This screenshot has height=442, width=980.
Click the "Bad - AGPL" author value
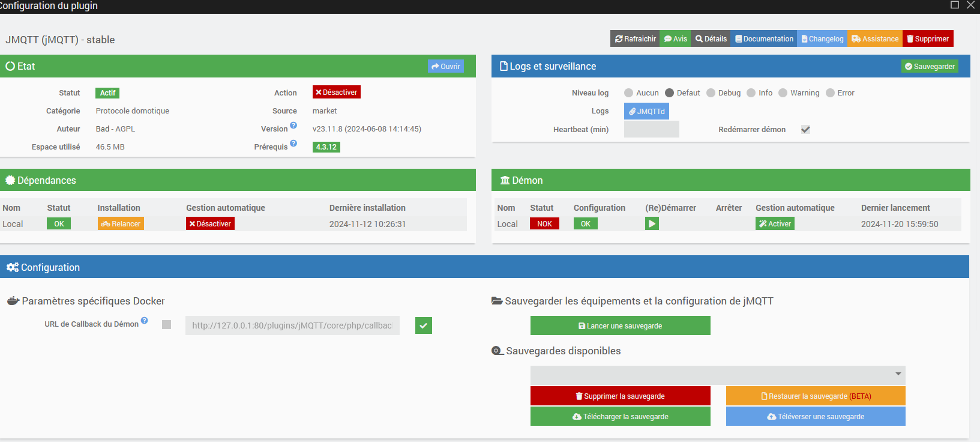point(116,129)
